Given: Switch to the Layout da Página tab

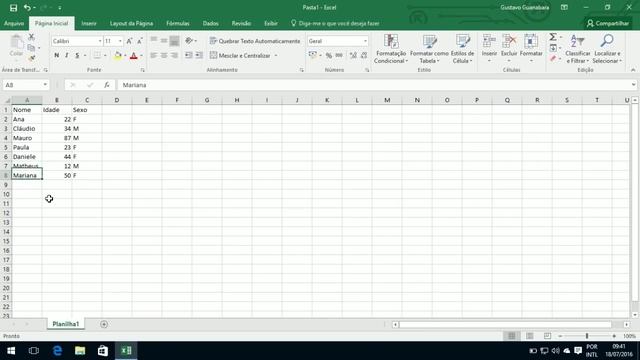Looking at the screenshot, I should pos(131,24).
